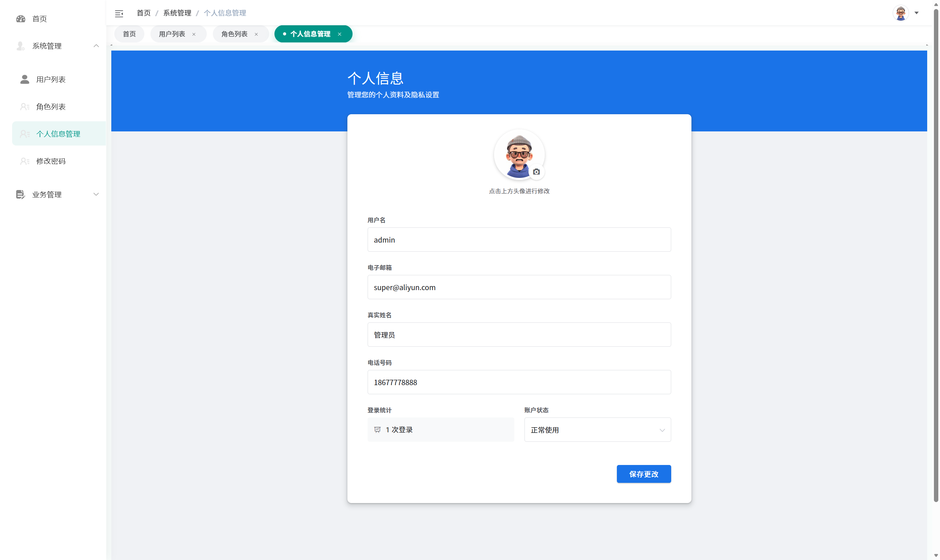Open the avatar dropdown at top right
This screenshot has height=560, width=940.
[916, 13]
